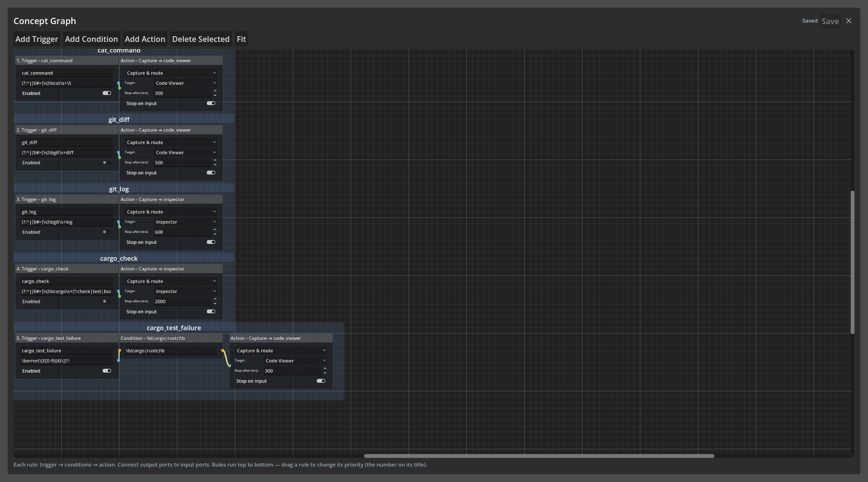868x482 pixels.
Task: Toggle Stop on input for git_diff action
Action: (x=211, y=173)
